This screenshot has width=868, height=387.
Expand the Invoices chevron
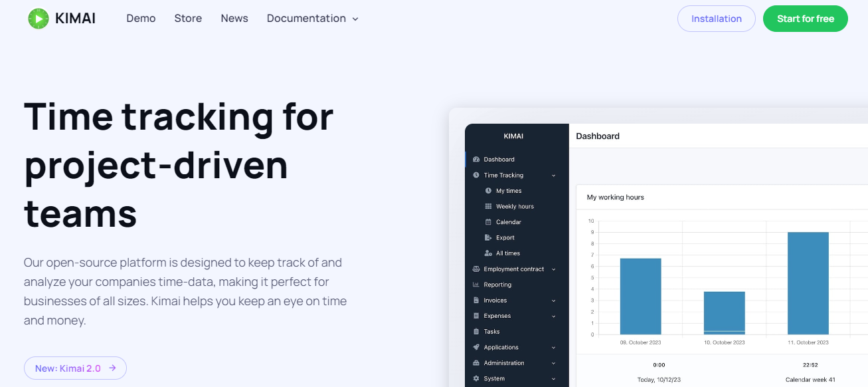click(x=553, y=301)
